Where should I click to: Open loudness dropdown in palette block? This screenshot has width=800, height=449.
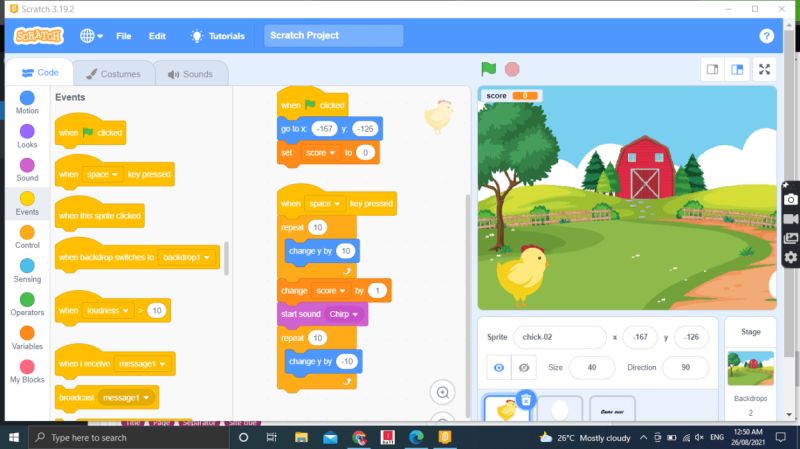click(107, 310)
